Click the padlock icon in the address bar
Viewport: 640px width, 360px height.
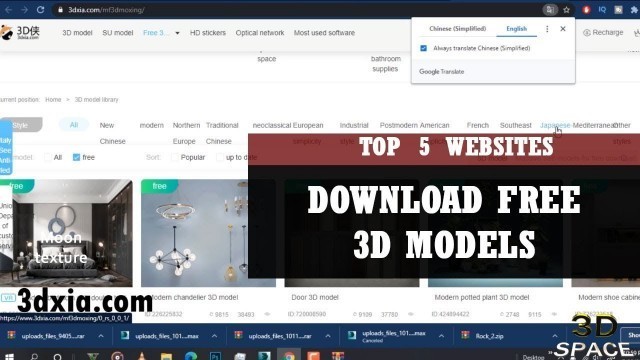pos(60,10)
